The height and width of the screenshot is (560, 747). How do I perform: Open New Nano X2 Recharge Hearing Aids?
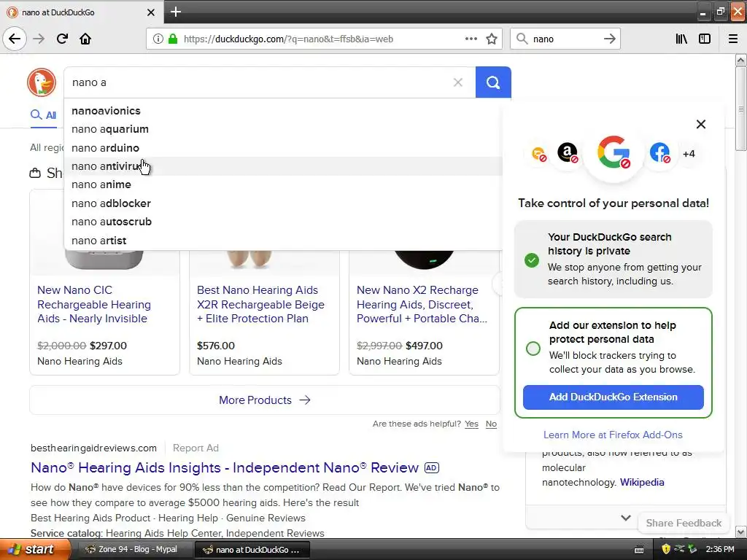point(422,304)
